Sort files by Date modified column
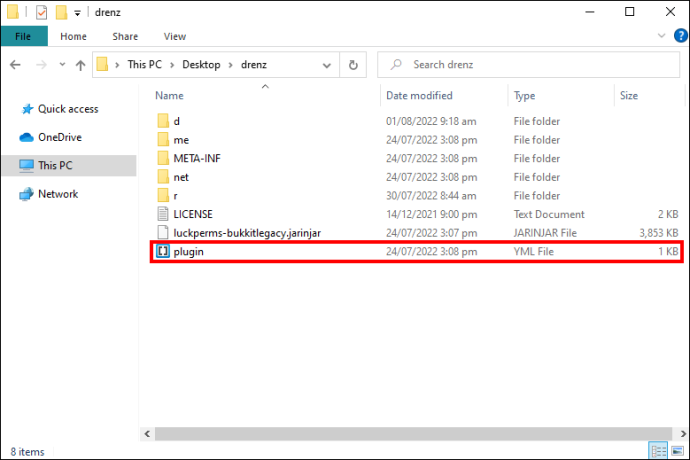The width and height of the screenshot is (690, 460). pyautogui.click(x=419, y=96)
